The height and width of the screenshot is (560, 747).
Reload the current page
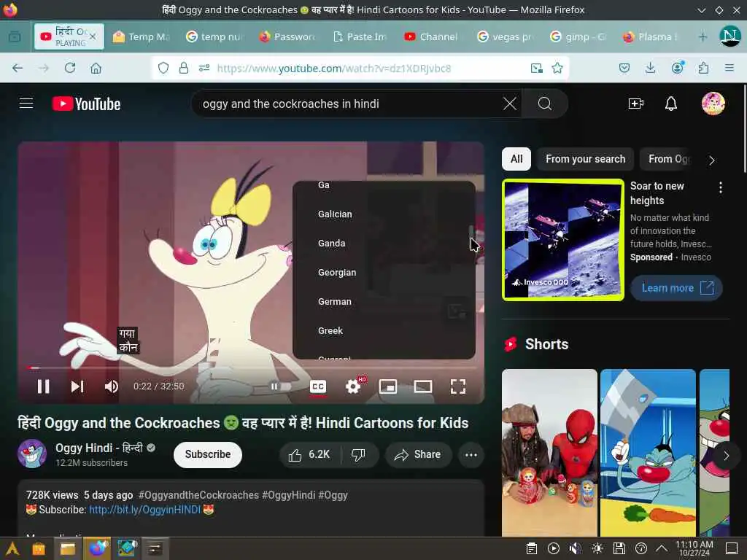[x=70, y=68]
